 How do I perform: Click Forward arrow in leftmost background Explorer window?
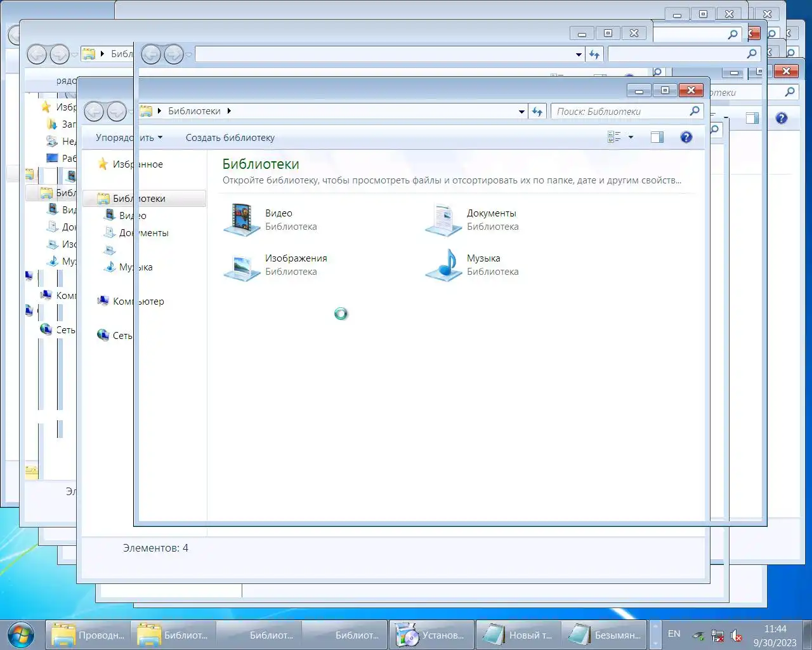pyautogui.click(x=60, y=55)
